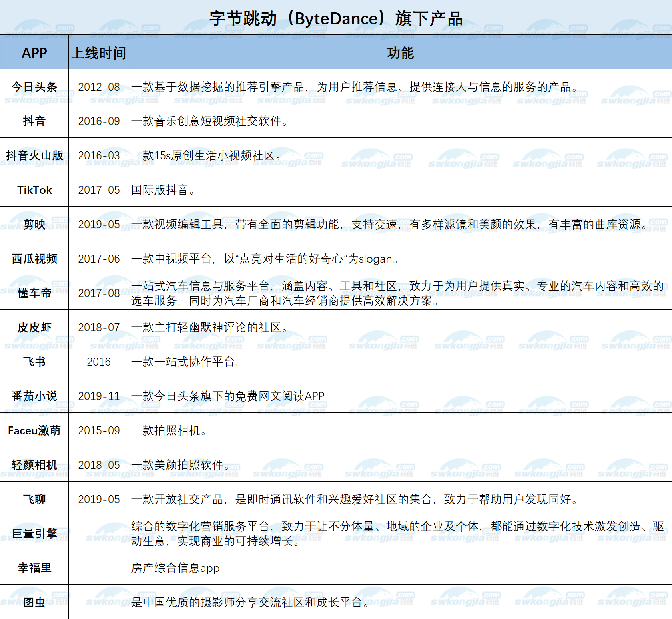
Task: Select the TikTok app name cell
Action: pyautogui.click(x=34, y=190)
